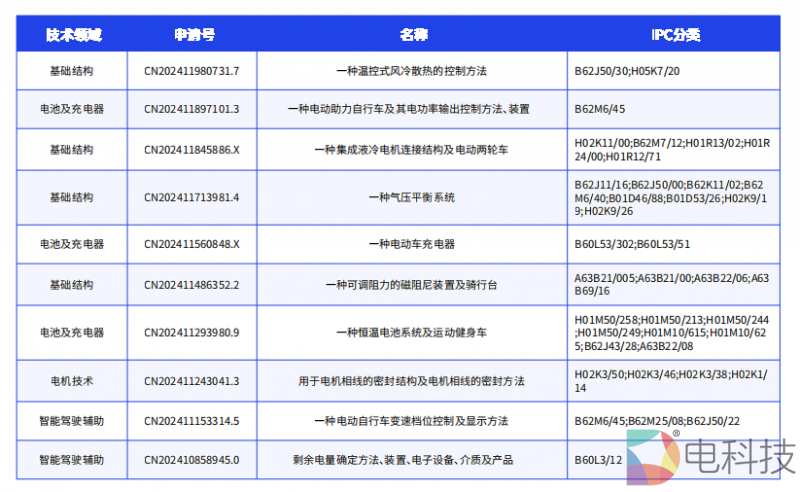Image resolution: width=800 pixels, height=492 pixels.
Task: Open application number CN202411980731.7
Action: [x=192, y=71]
